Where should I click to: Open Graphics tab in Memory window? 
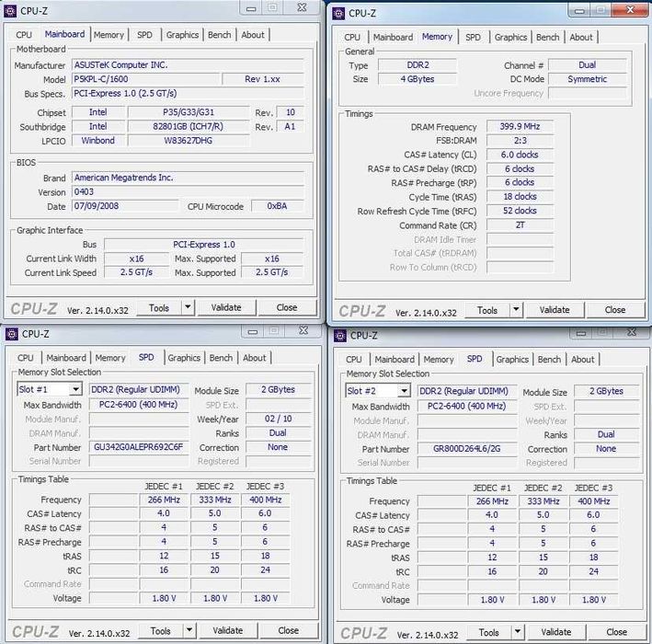(x=510, y=38)
